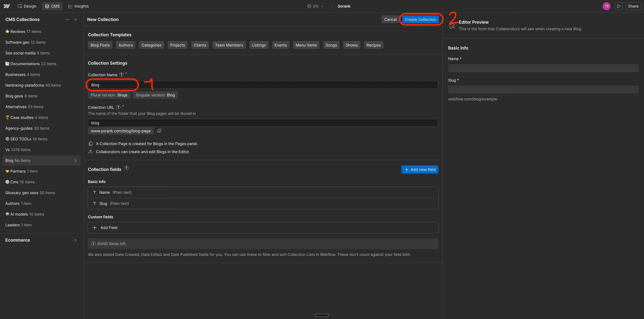The image size is (644, 319).
Task: Open the Ai models collection
Action: pyautogui.click(x=41, y=214)
